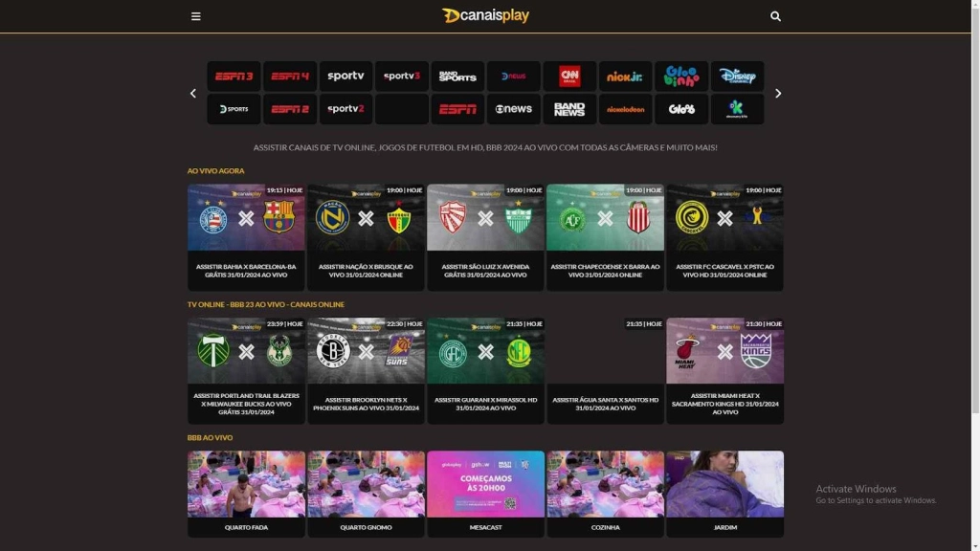Open Quarto Fada BBB camera

coord(246,495)
